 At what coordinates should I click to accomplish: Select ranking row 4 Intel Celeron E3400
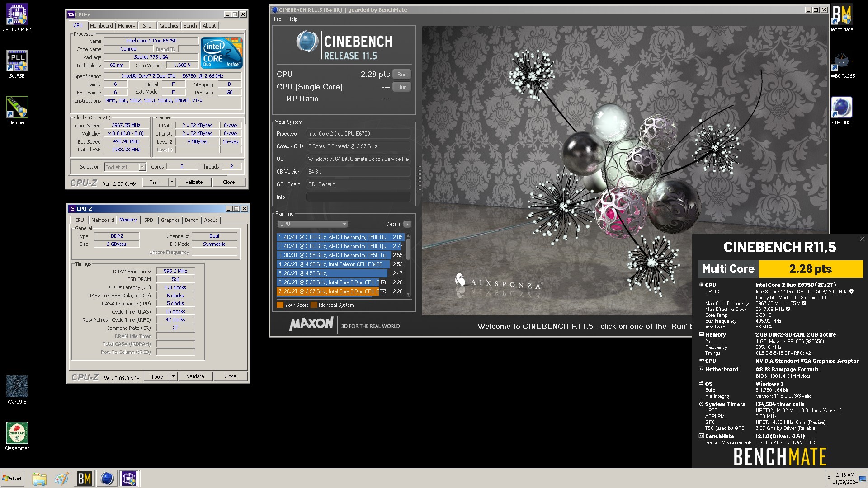click(340, 264)
